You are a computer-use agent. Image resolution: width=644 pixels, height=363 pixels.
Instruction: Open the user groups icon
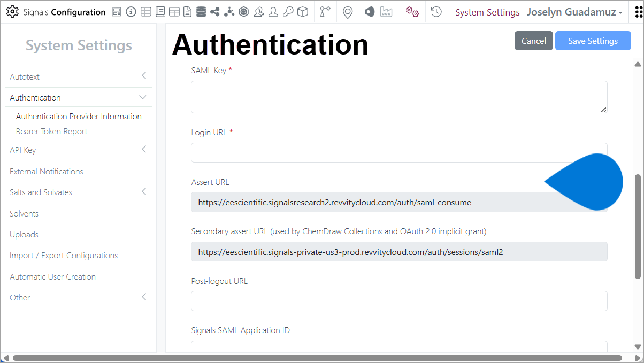259,12
